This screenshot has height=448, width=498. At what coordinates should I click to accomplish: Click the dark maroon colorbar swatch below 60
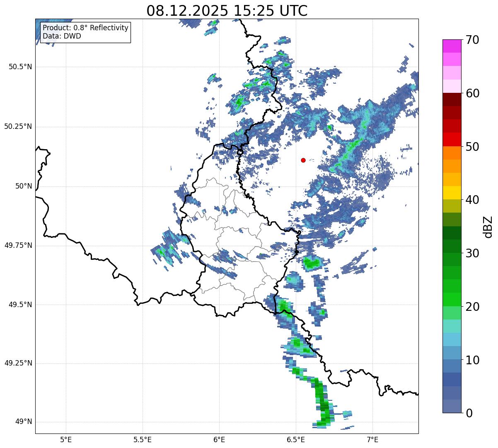coord(452,100)
